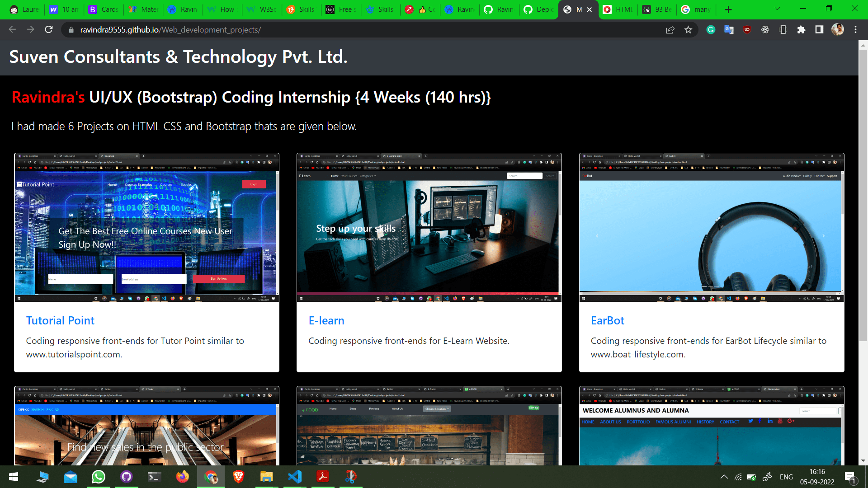This screenshot has width=868, height=488.
Task: Click the scrollbar down arrow
Action: pos(863,461)
